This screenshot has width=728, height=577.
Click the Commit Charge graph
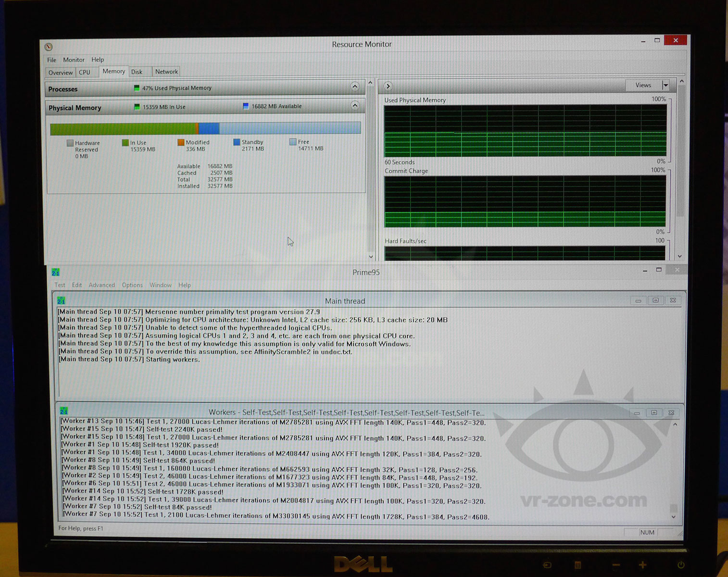click(525, 201)
